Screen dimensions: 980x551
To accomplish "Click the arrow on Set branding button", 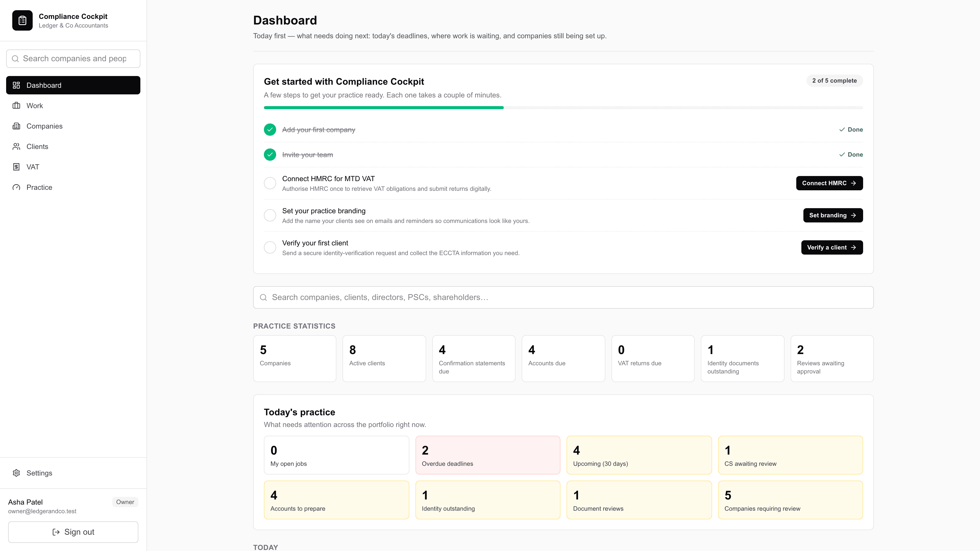I will click(x=854, y=215).
